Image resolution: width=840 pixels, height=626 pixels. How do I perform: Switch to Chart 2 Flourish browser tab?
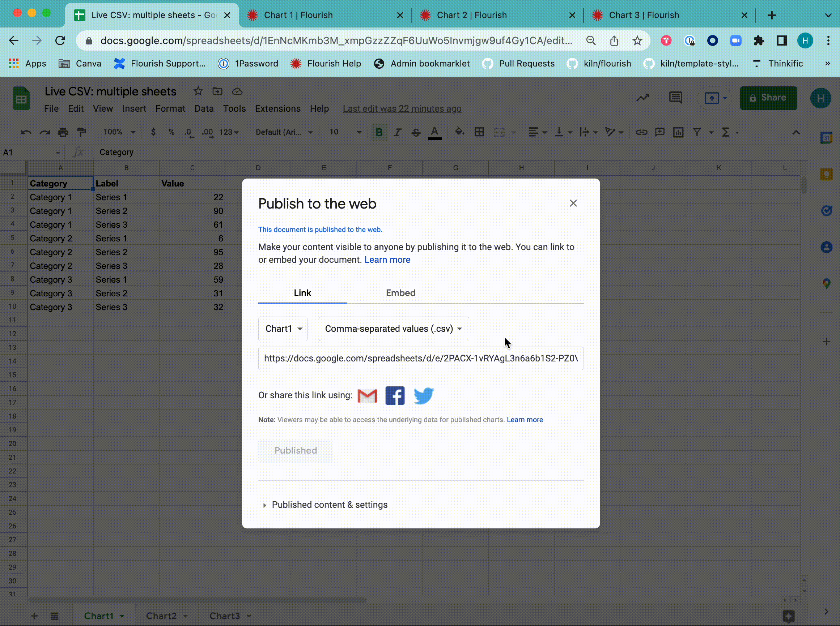pos(471,15)
